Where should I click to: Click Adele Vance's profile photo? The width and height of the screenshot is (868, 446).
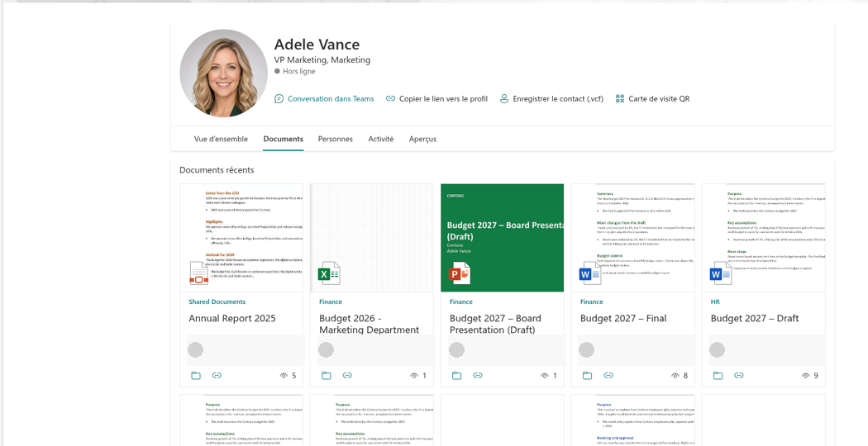224,73
